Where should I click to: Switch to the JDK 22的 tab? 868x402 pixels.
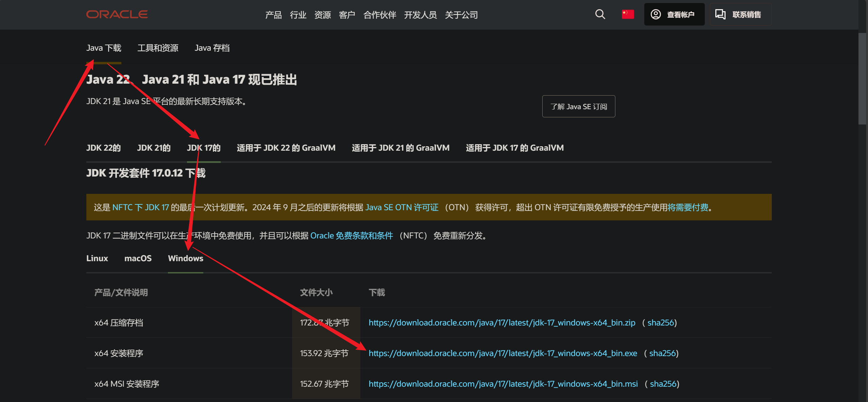point(103,148)
